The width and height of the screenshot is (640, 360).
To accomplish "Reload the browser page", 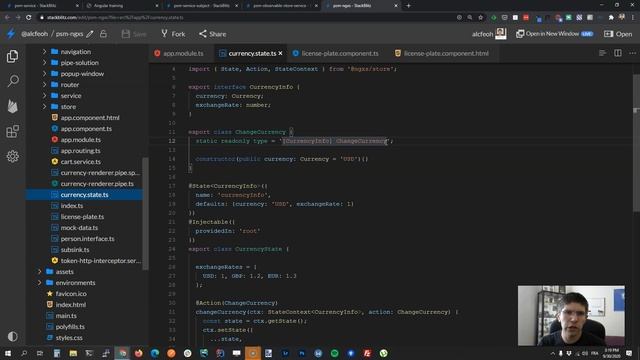I will pos(29,18).
